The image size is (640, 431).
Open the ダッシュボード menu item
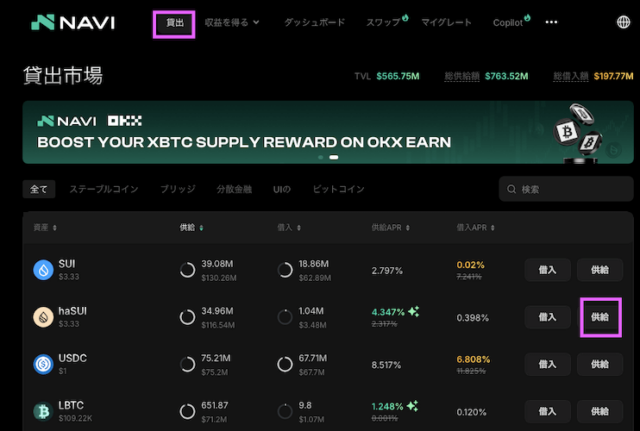[312, 22]
